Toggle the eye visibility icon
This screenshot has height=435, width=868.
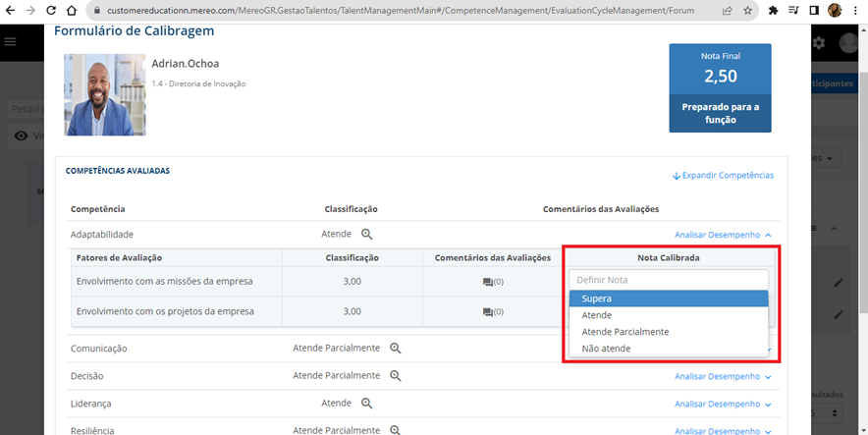pos(20,136)
